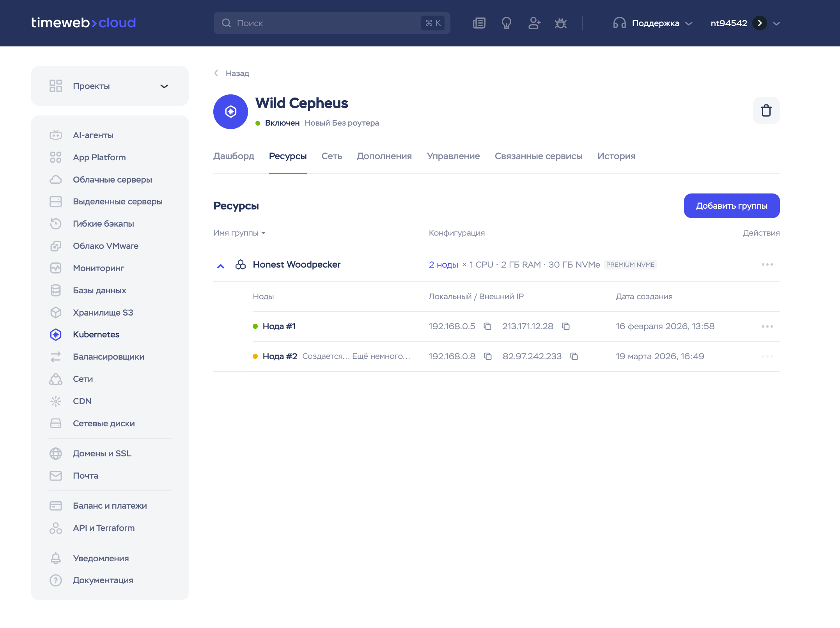Expand the Проекты dropdown

point(164,86)
